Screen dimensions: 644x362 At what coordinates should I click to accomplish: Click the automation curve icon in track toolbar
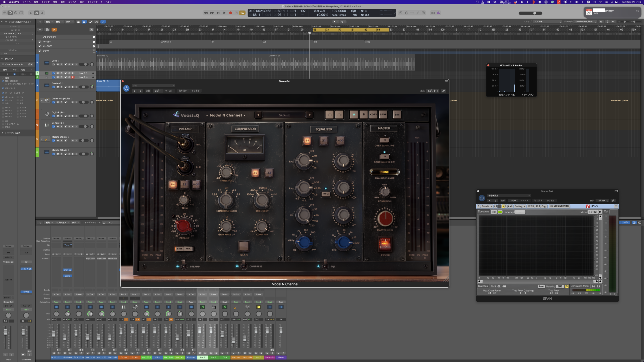[x=91, y=22]
